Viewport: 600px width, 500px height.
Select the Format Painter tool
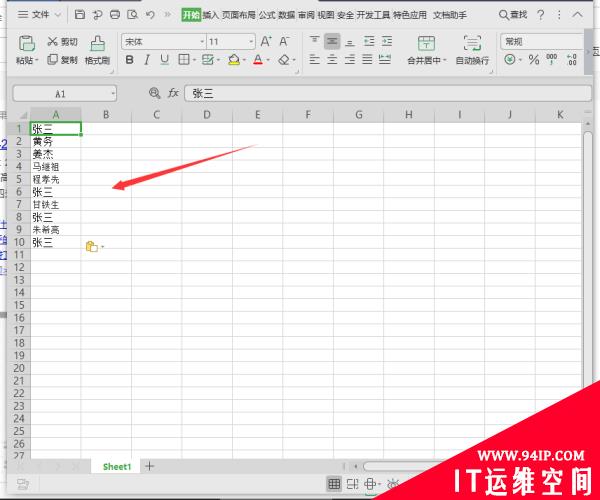pos(98,50)
